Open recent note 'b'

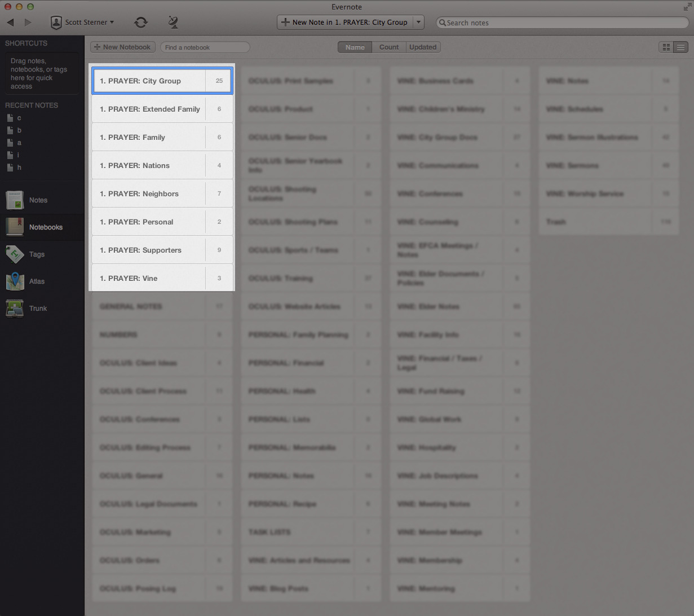click(x=15, y=130)
